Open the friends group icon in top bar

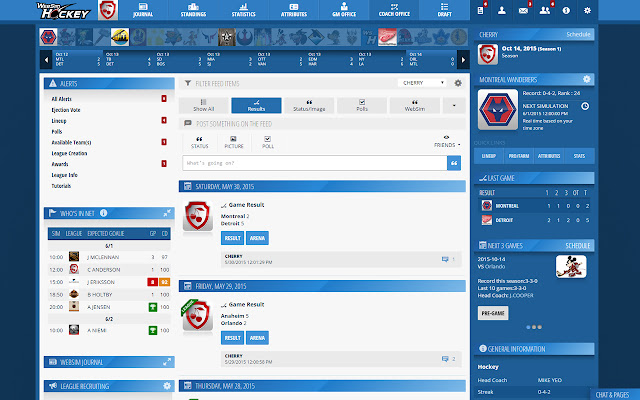coord(544,11)
